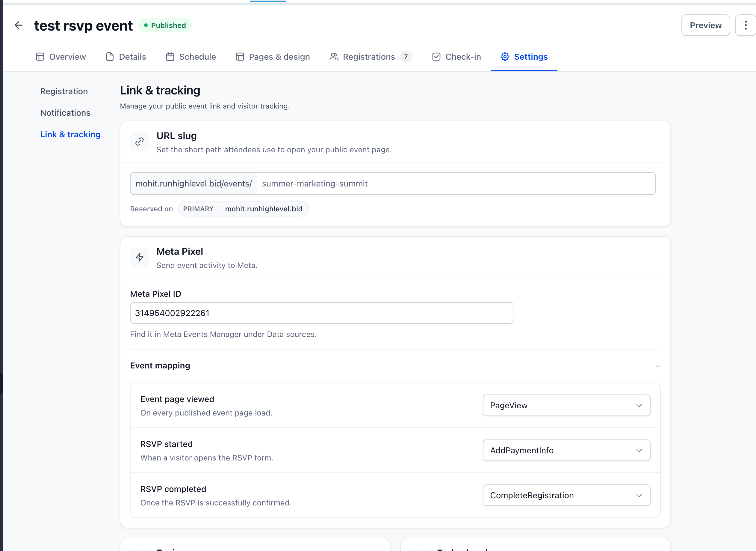The height and width of the screenshot is (551, 756).
Task: Click the Registrations people icon
Action: [x=334, y=57]
